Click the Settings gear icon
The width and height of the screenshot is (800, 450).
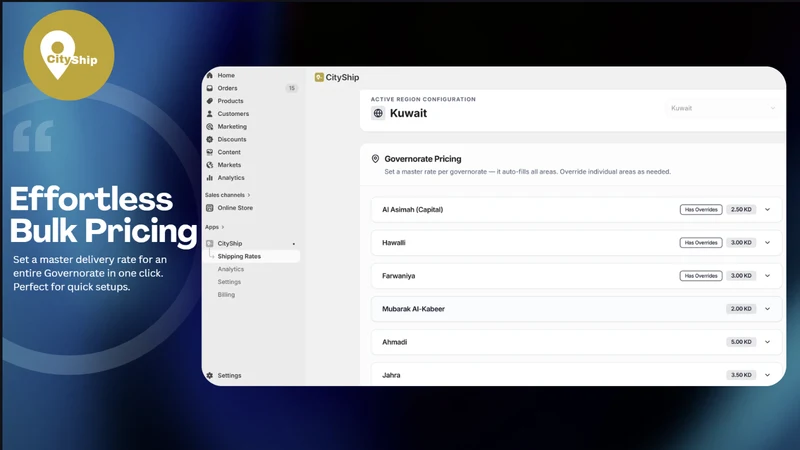(210, 376)
